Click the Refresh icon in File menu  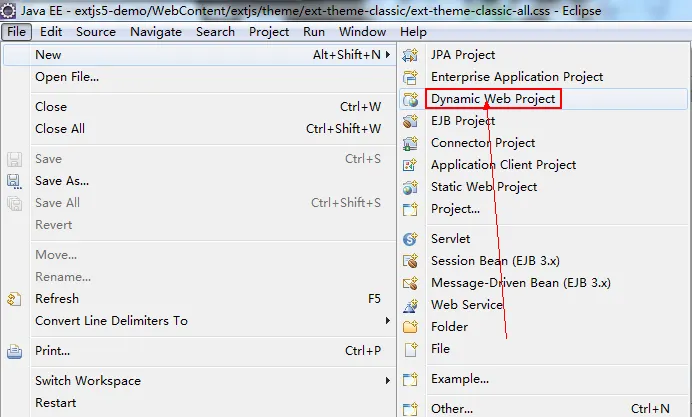pyautogui.click(x=14, y=299)
